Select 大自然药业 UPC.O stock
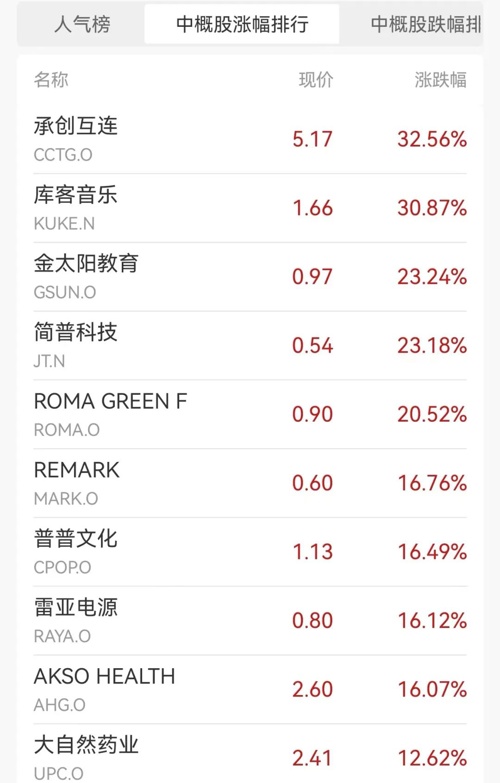This screenshot has width=500, height=783. coord(250,754)
